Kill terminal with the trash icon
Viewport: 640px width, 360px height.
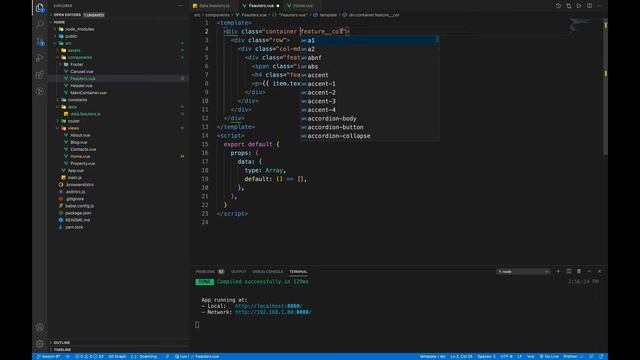(579, 271)
